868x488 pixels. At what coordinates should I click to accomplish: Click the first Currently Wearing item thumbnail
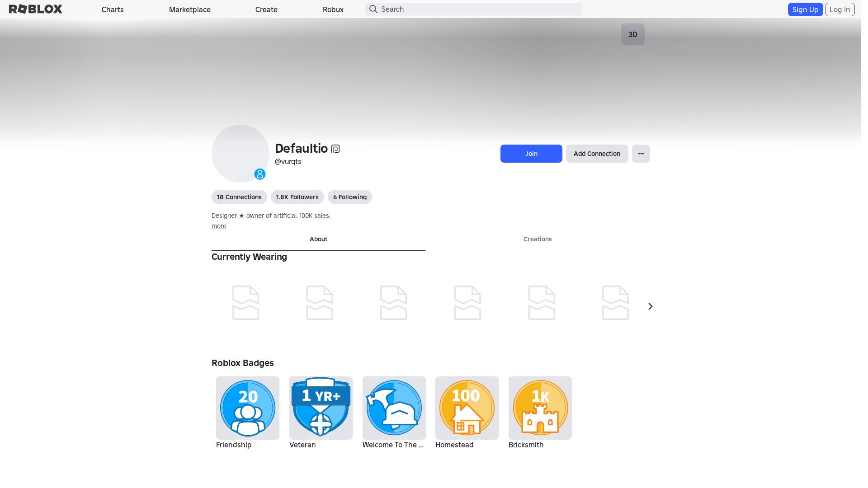tap(245, 303)
